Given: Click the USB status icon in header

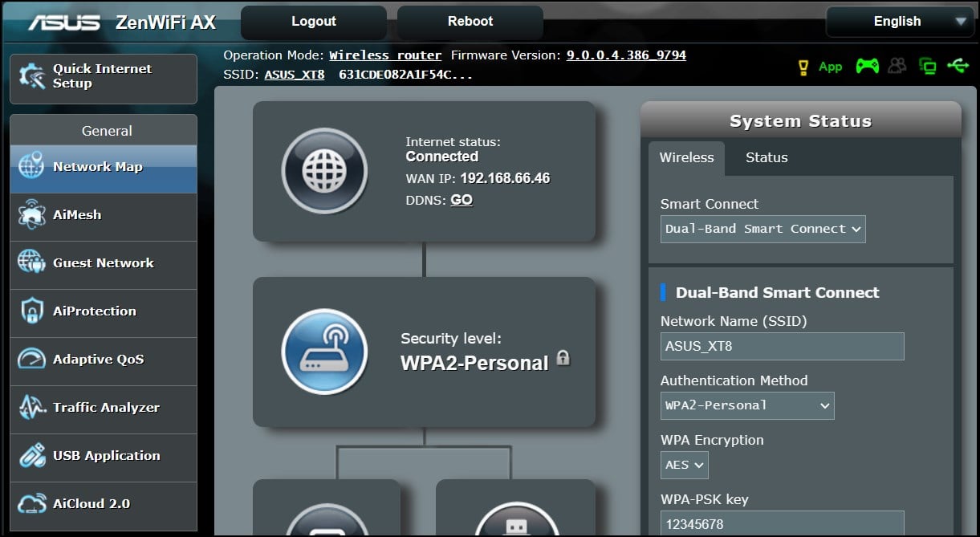Looking at the screenshot, I should (x=958, y=67).
